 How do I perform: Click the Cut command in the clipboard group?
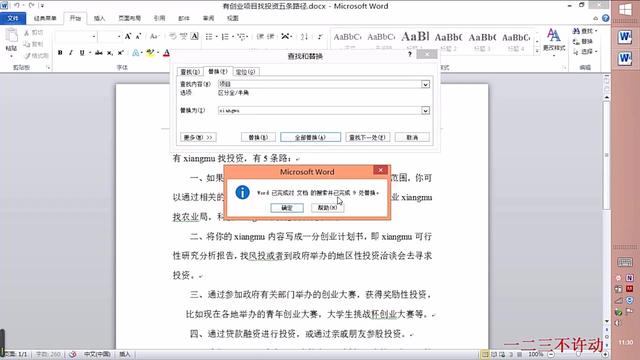click(x=33, y=33)
